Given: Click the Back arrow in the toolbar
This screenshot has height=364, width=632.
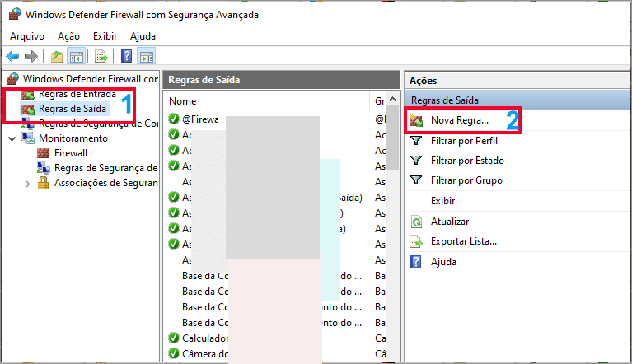Looking at the screenshot, I should pos(12,56).
